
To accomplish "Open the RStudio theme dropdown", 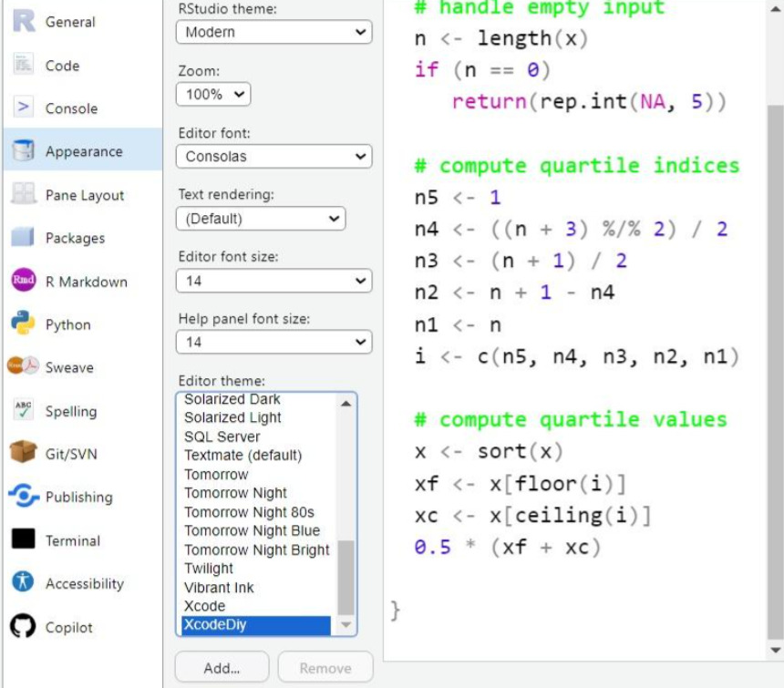I will 274,32.
